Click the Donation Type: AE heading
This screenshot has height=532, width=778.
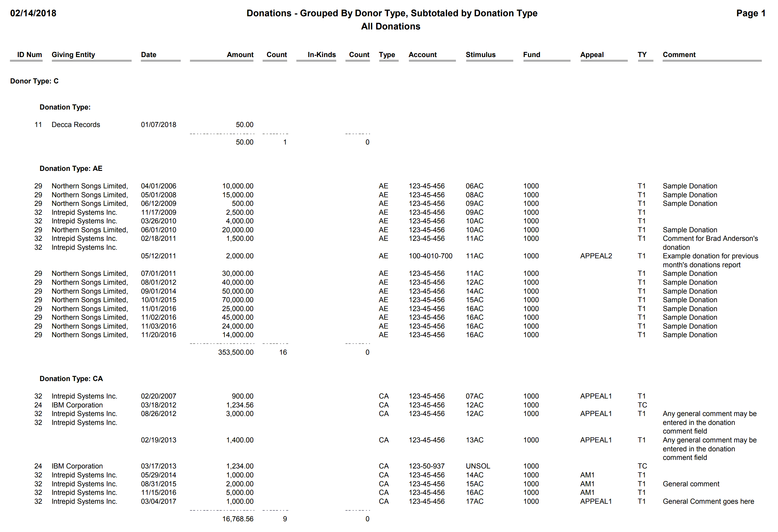71,168
